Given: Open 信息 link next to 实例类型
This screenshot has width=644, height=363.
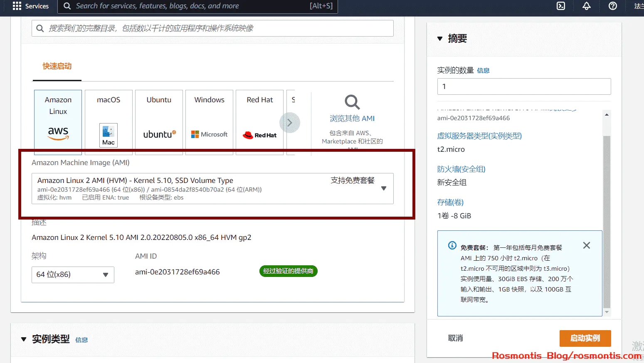Looking at the screenshot, I should click(x=81, y=340).
